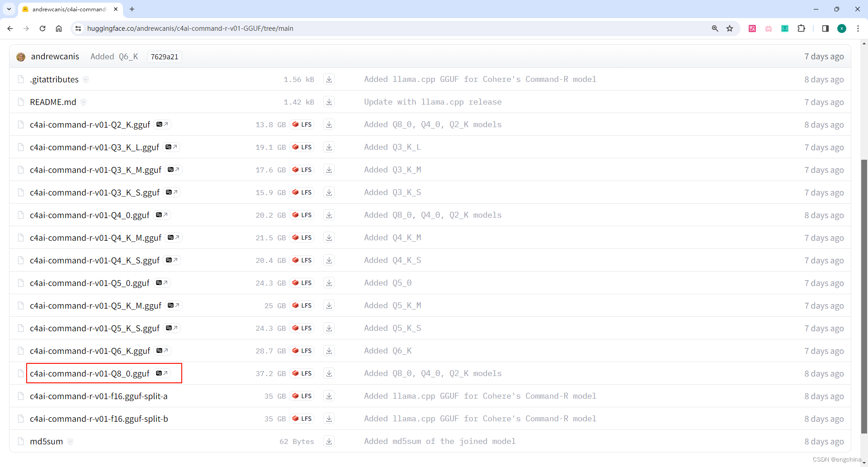
Task: Open the browser extensions puzzle icon
Action: (801, 29)
